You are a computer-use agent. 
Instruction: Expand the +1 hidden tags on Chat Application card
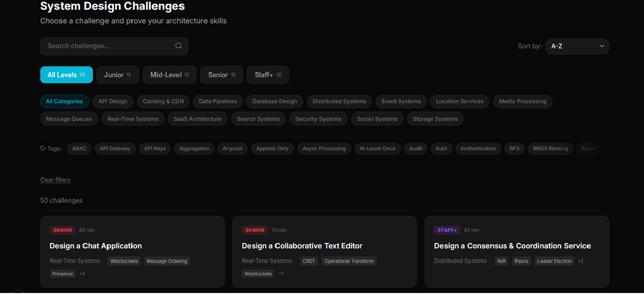click(x=82, y=273)
